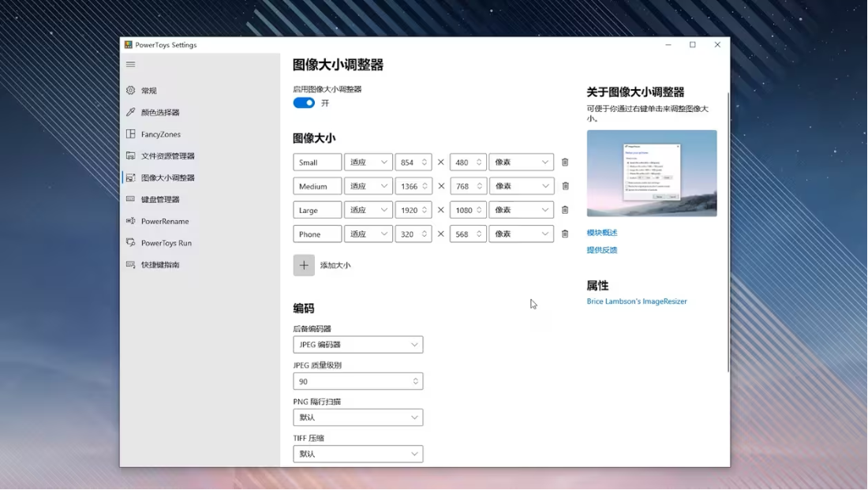This screenshot has height=490, width=868.
Task: Click the plus button to add size
Action: (304, 265)
